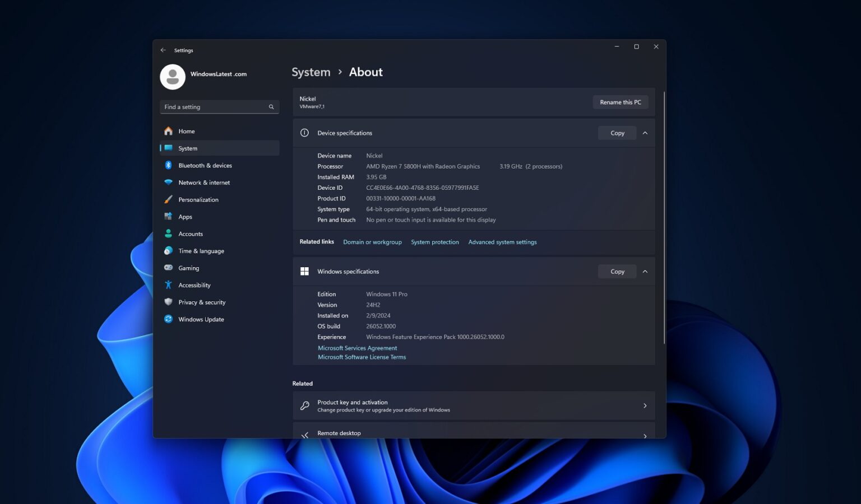
Task: Select System in the sidebar
Action: coord(187,148)
